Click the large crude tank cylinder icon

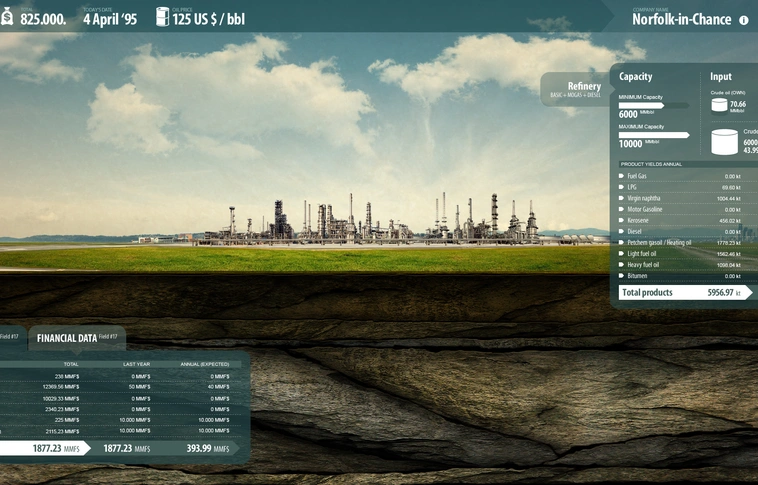tap(725, 142)
